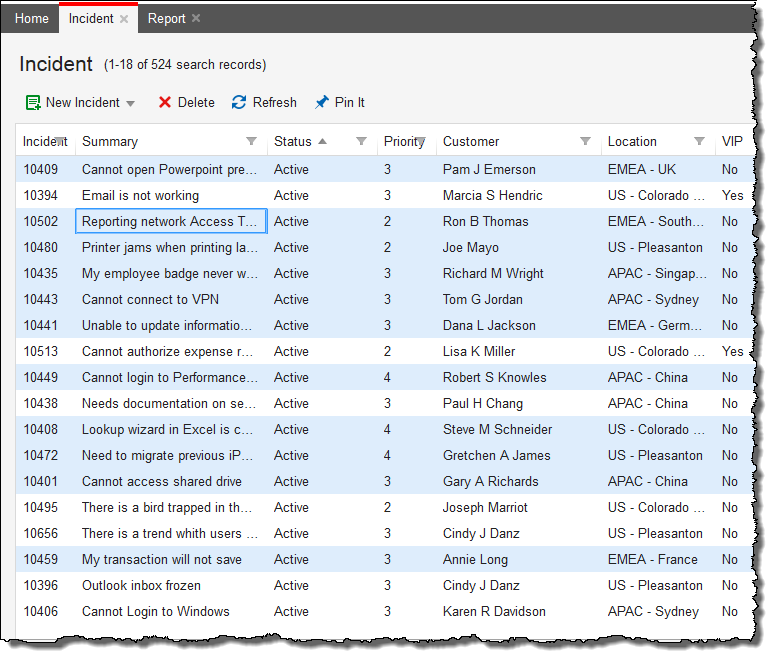Select 'My transaction will not save' summary
Viewport: 774px width, 658px height.
pyautogui.click(x=161, y=560)
